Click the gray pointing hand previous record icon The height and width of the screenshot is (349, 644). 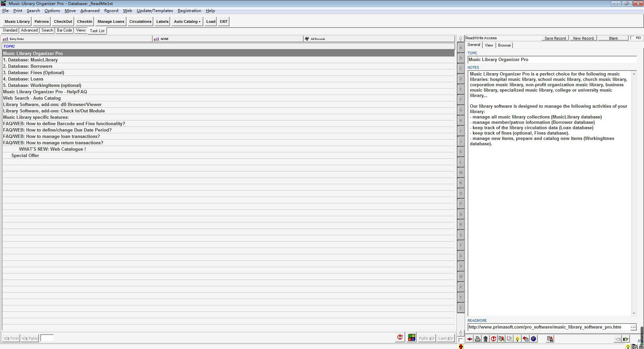pyautogui.click(x=618, y=339)
